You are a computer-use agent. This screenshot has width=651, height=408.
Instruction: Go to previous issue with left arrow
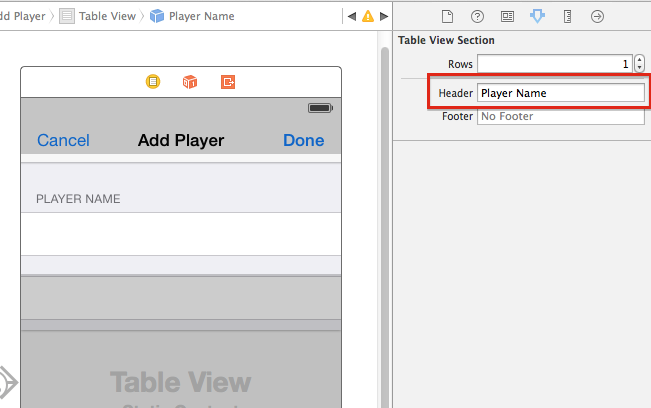[351, 17]
